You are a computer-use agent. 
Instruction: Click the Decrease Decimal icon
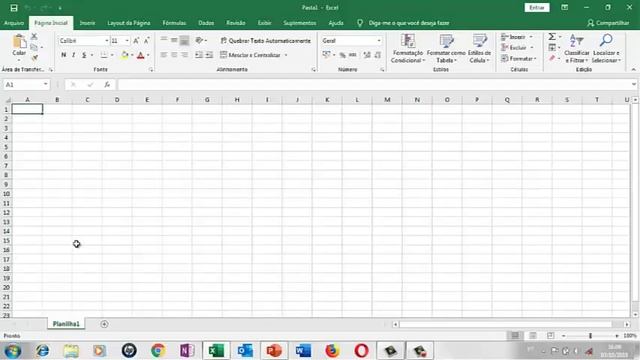coord(378,55)
